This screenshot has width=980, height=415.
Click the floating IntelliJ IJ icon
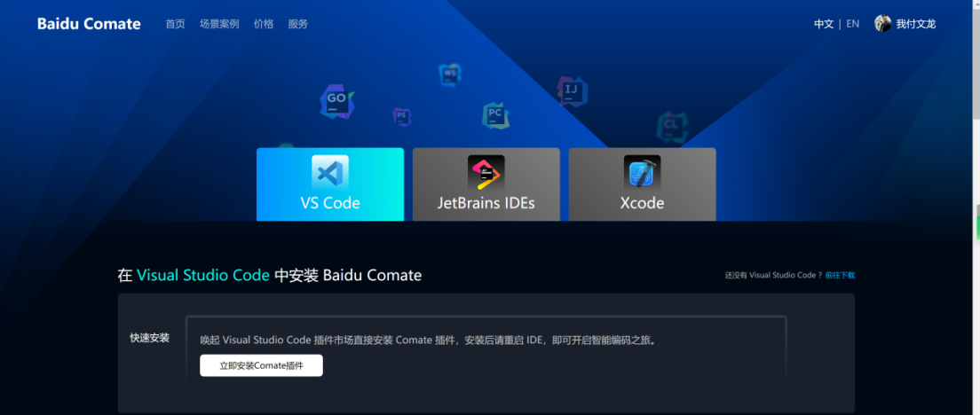(572, 91)
